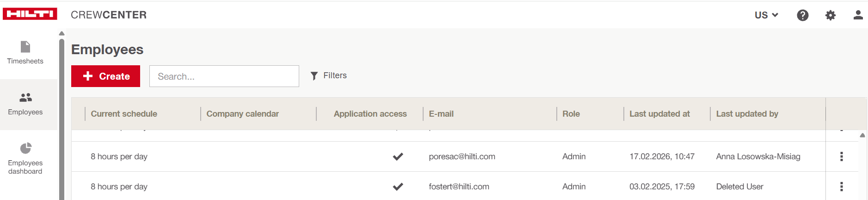Screen dimensions: 868x200
Task: Focus the employee Search field
Action: click(224, 76)
